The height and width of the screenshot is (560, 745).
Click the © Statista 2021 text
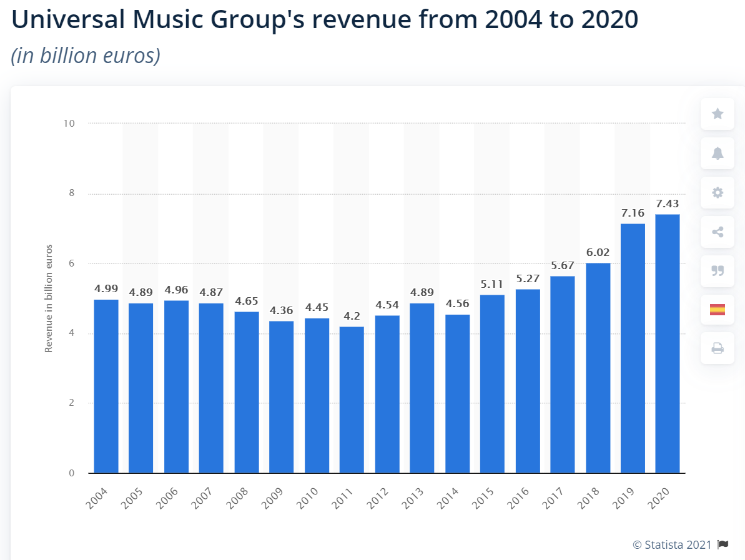point(672,545)
